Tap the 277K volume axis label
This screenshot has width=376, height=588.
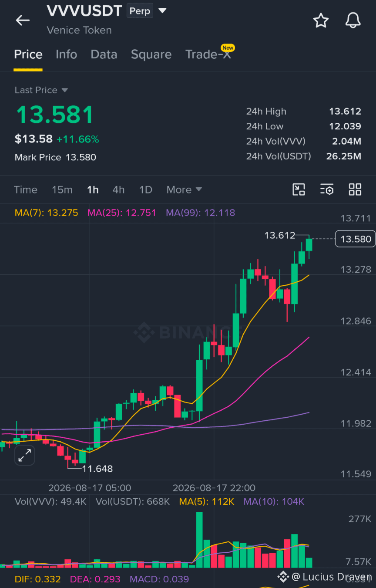(x=360, y=519)
